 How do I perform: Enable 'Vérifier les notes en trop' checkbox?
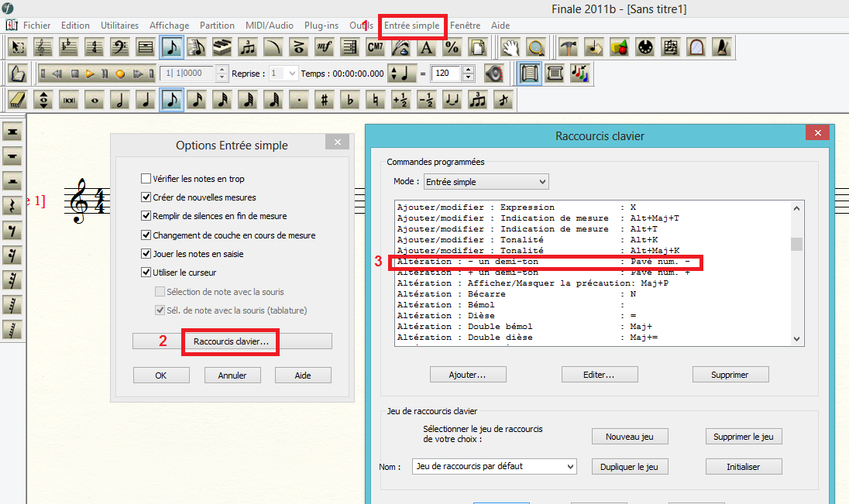(x=146, y=179)
